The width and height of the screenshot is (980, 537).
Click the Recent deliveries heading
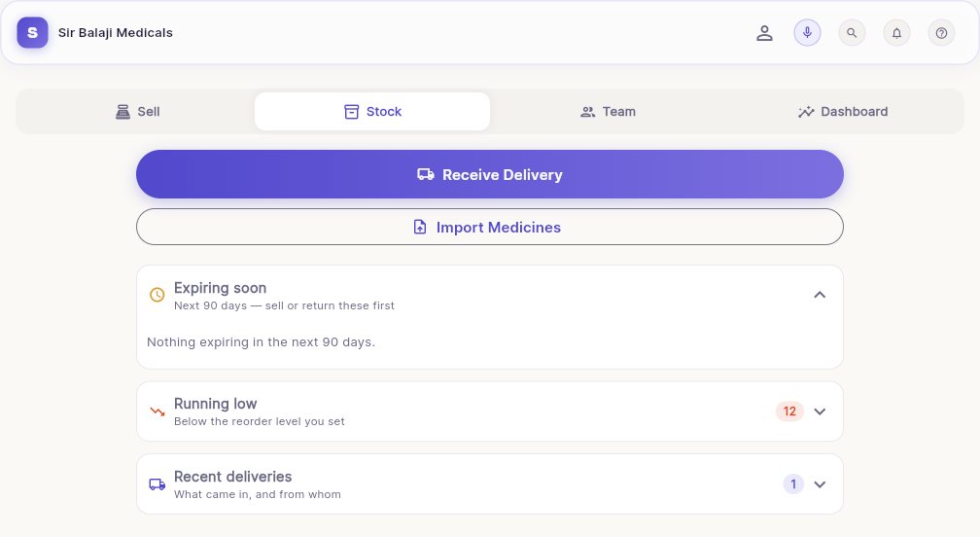tap(232, 477)
